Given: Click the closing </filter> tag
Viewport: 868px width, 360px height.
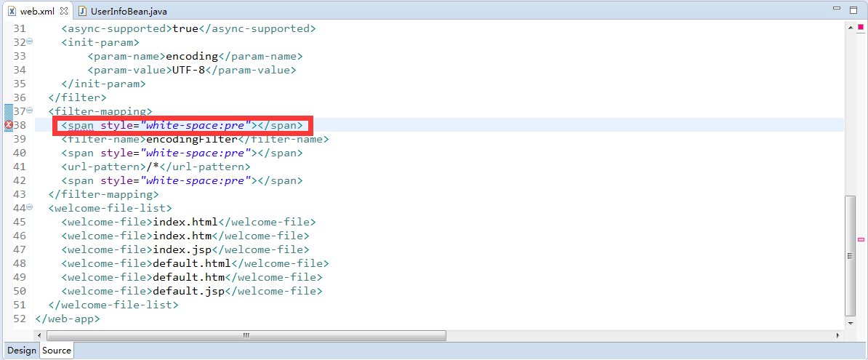Looking at the screenshot, I should (78, 97).
